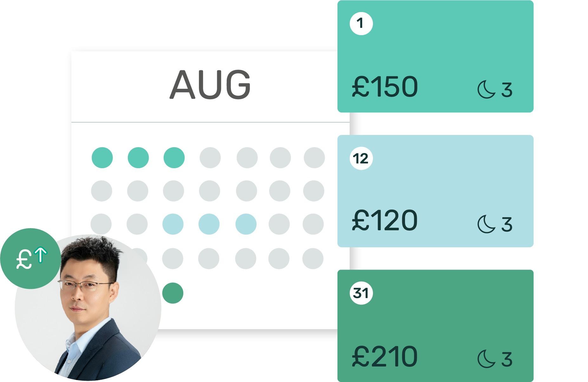
Task: Click the moon icon on the £210 card
Action: pyautogui.click(x=487, y=359)
